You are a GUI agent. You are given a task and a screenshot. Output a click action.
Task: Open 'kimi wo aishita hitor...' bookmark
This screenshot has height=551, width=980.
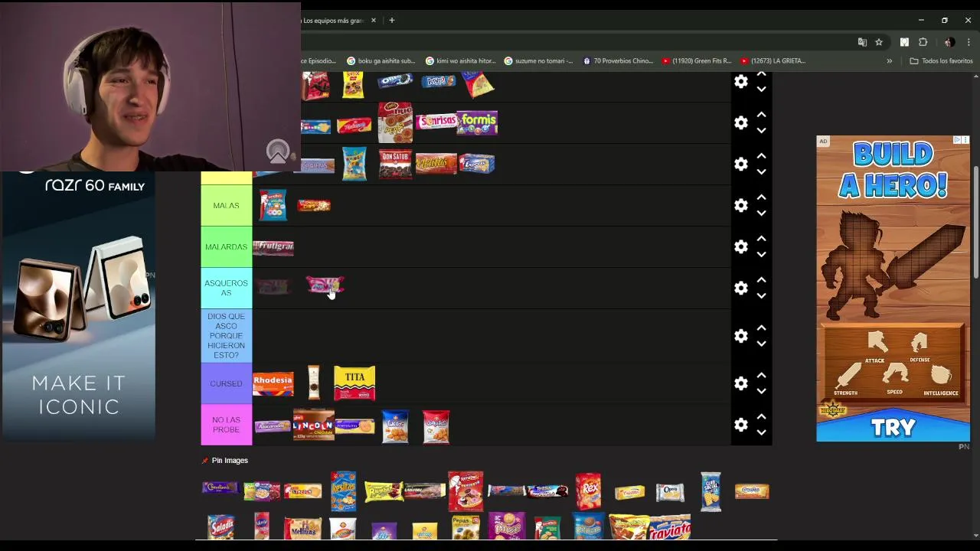[460, 60]
